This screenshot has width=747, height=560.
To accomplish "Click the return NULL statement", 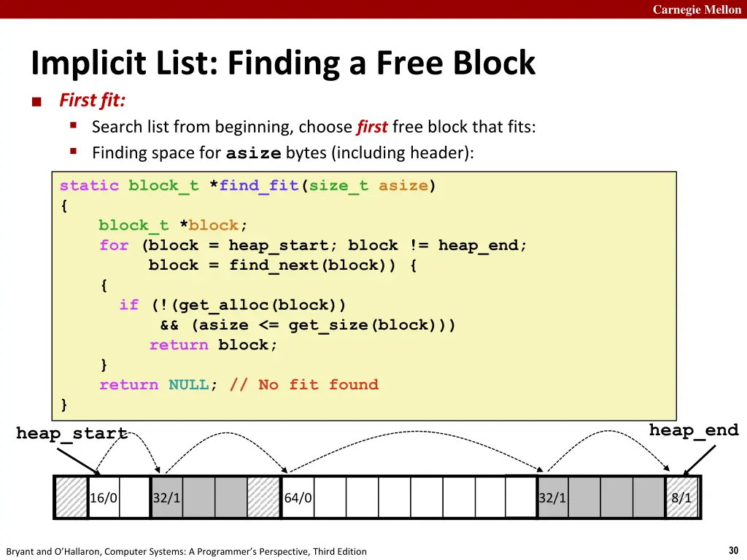I will [158, 385].
